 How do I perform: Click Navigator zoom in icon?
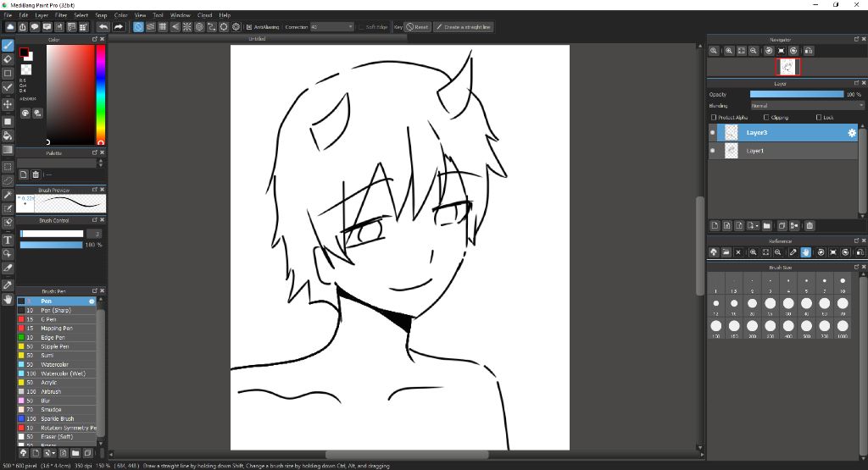pos(729,50)
